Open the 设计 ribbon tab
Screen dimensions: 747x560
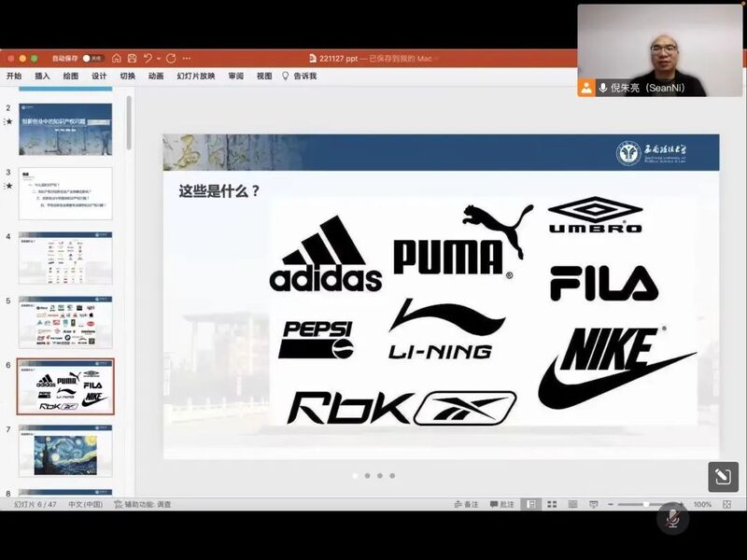tap(99, 77)
